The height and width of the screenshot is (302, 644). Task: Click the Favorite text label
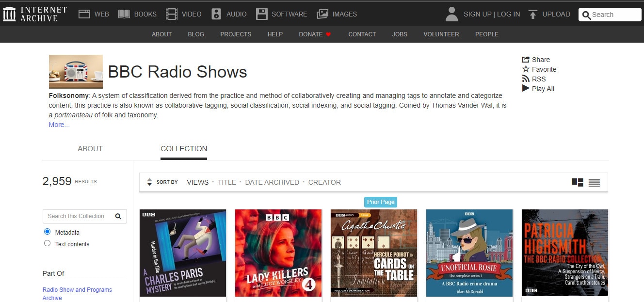tap(544, 69)
